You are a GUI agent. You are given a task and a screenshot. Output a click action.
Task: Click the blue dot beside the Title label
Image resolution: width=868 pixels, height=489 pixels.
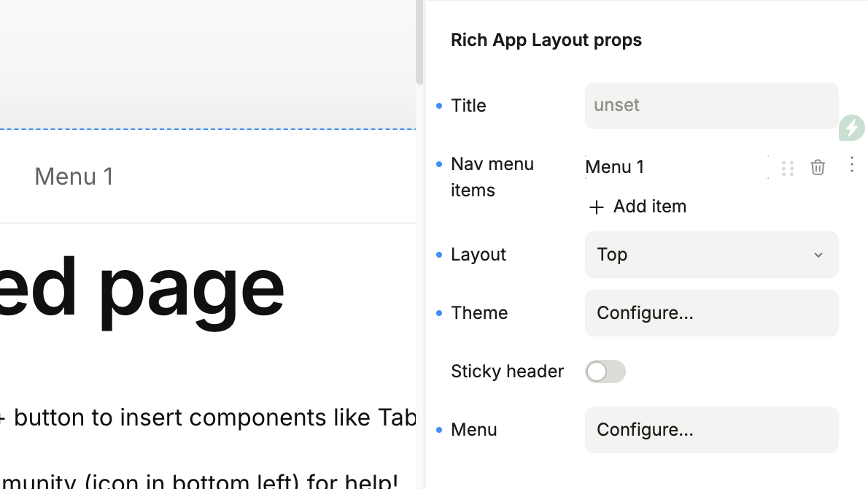click(439, 106)
